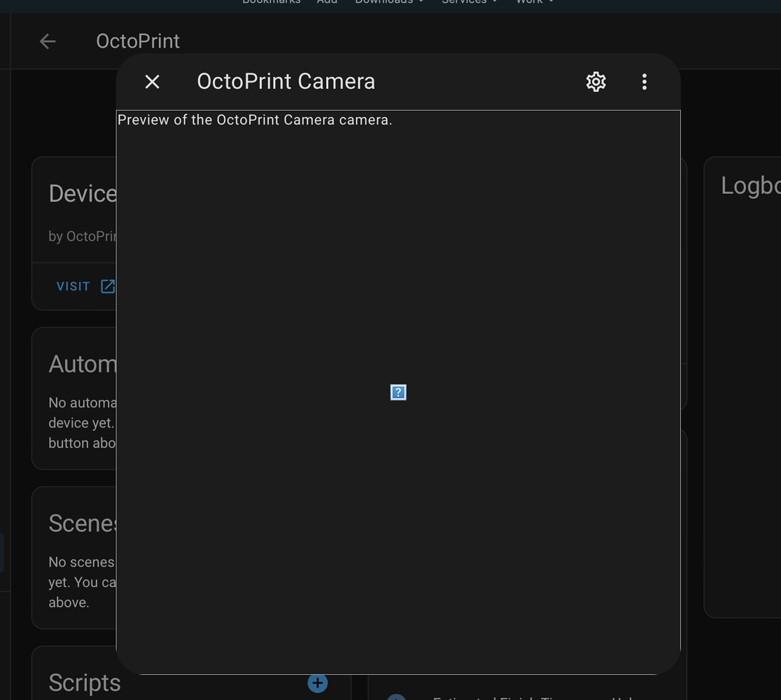Click Add in the top toolbar
This screenshot has width=781, height=700.
click(x=326, y=1)
